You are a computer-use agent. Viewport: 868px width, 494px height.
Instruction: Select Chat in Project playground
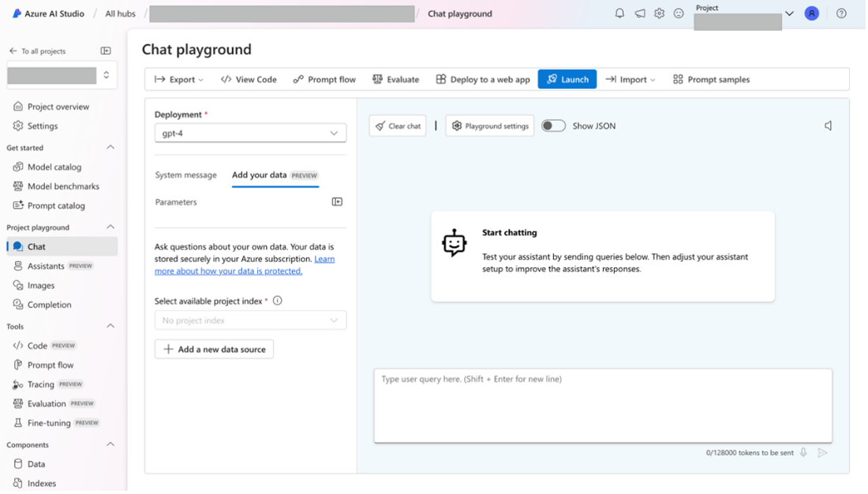[62, 246]
